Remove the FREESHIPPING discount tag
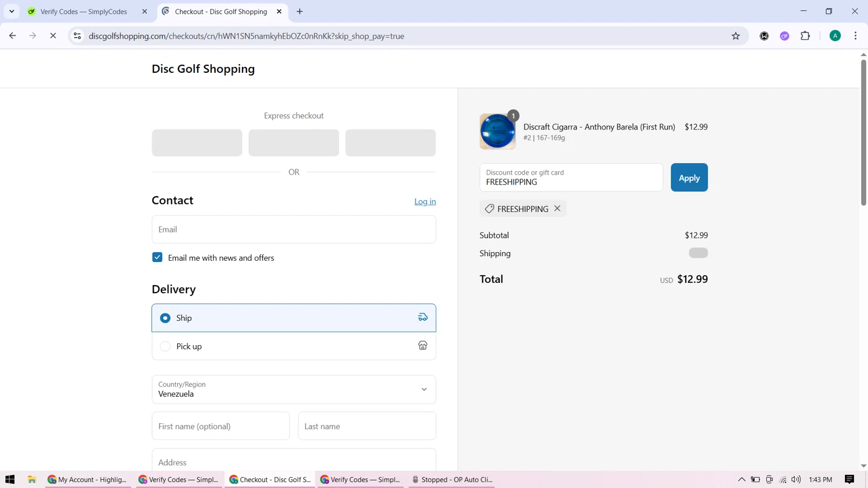This screenshot has width=868, height=488. (557, 209)
